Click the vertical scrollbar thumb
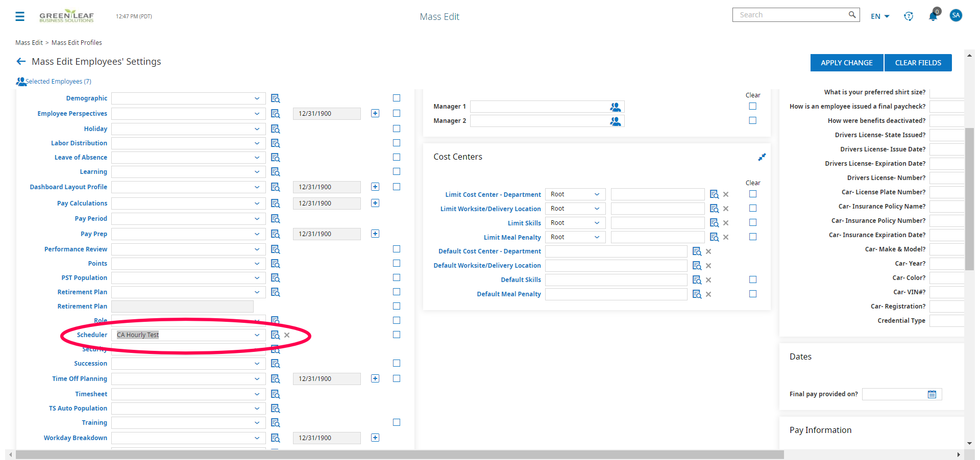The image size is (980, 460). tap(969, 198)
